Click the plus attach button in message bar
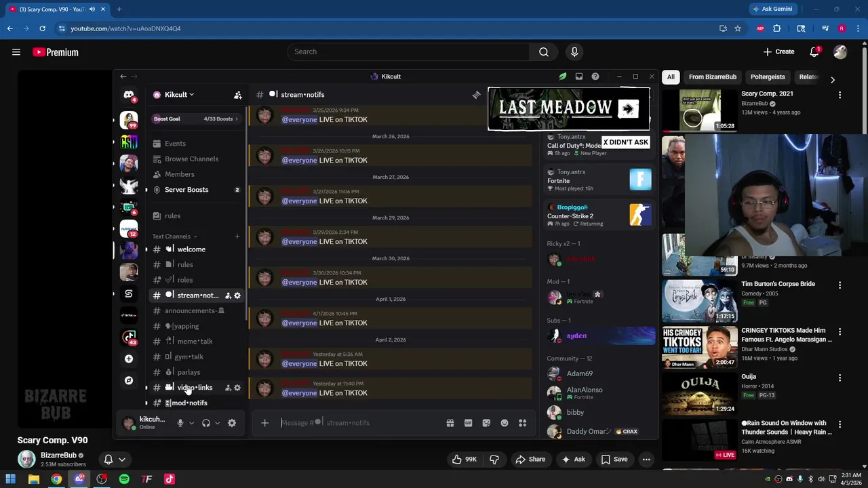Viewport: 868px width, 488px height. click(265, 423)
